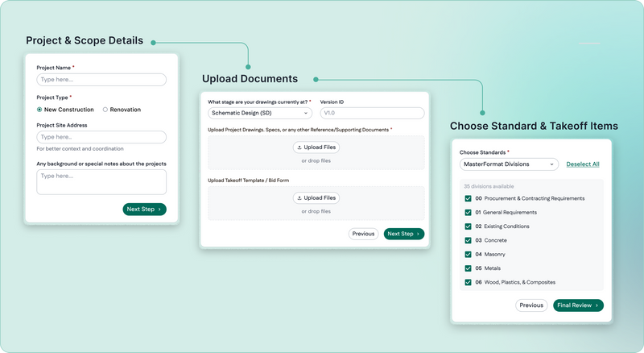This screenshot has width=644, height=353.
Task: Click the Deselect All link
Action: pyautogui.click(x=582, y=164)
